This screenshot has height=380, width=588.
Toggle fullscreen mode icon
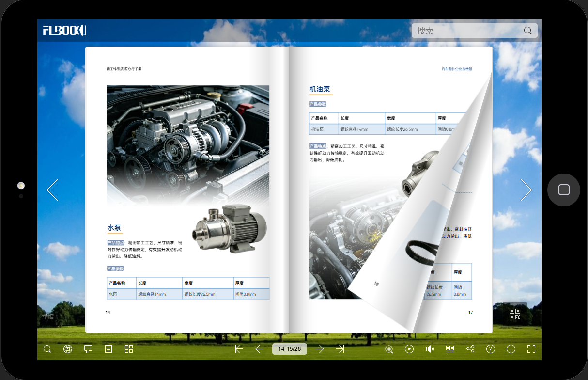[531, 349]
